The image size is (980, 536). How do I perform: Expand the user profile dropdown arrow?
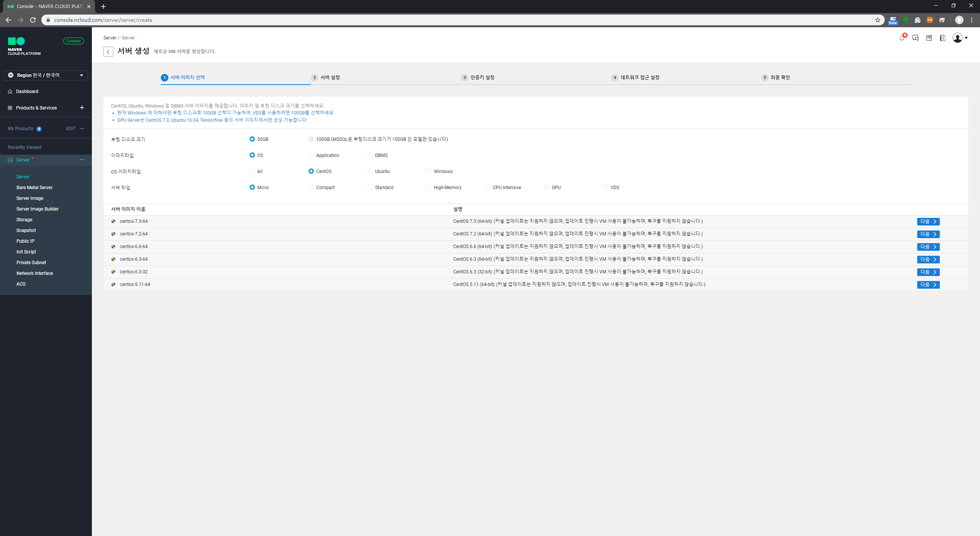(966, 38)
